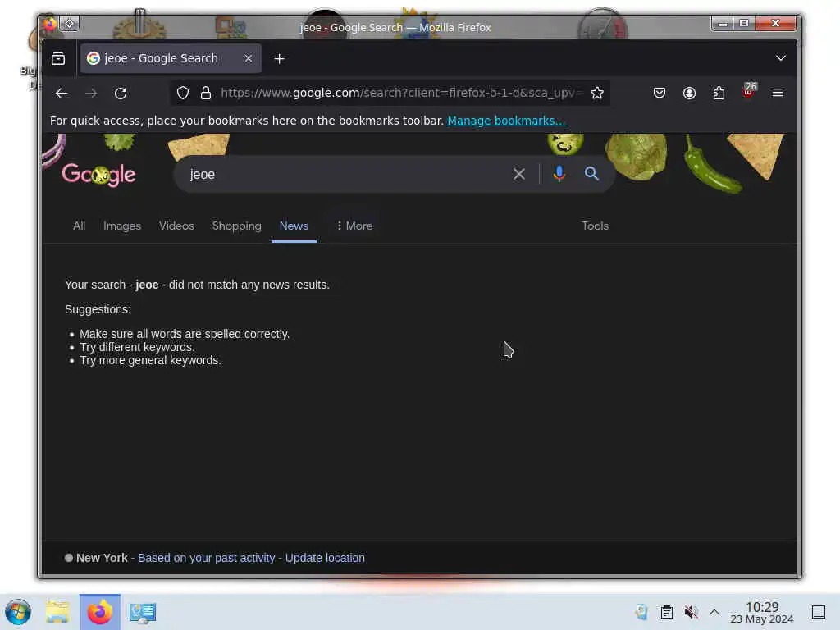Click the uBlock extension icon with badge 26
Image resolution: width=840 pixels, height=630 pixels.
tap(749, 91)
